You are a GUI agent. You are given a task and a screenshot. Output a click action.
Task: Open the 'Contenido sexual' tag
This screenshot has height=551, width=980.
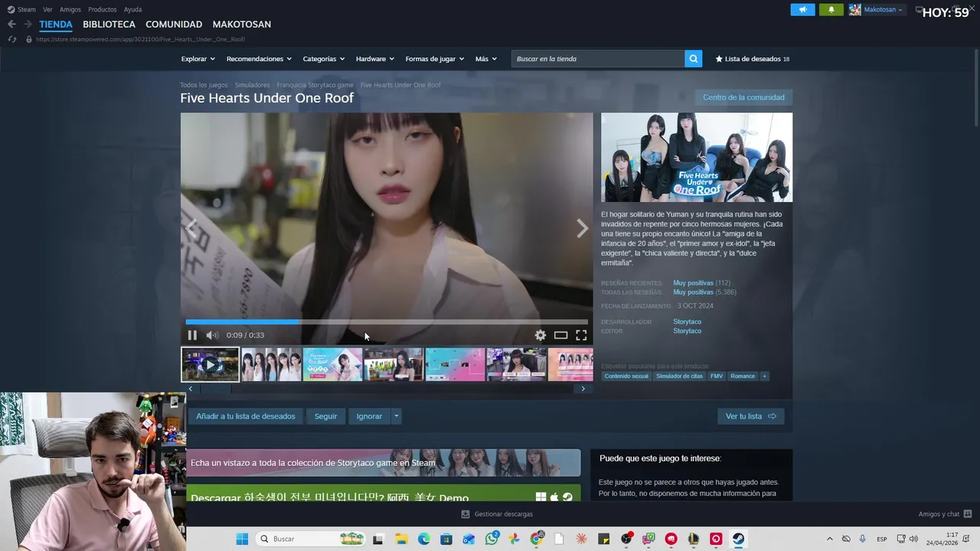626,376
